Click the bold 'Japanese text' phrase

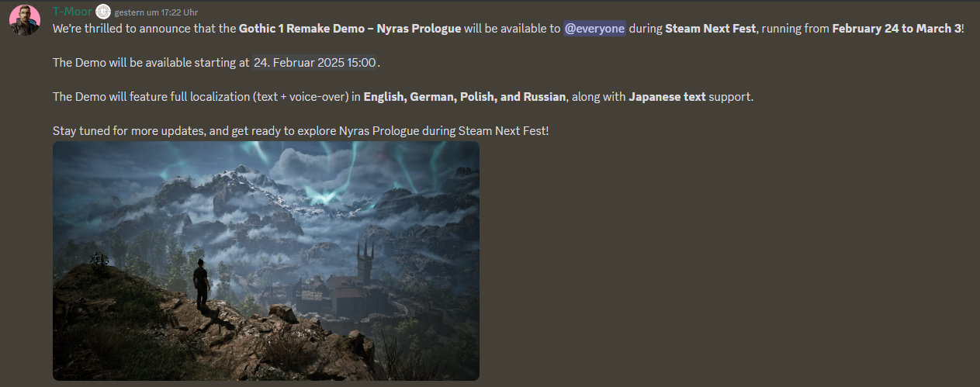[667, 97]
